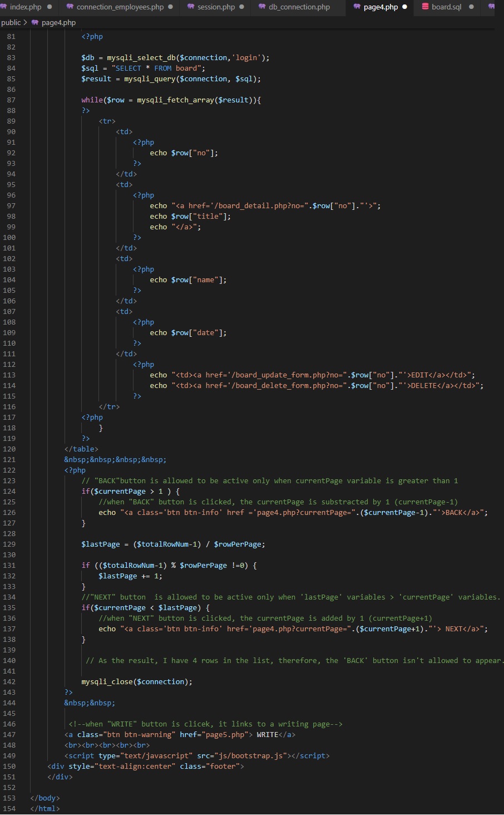Click the opening <tr> tag on line 89
This screenshot has width=504, height=815.
point(107,121)
